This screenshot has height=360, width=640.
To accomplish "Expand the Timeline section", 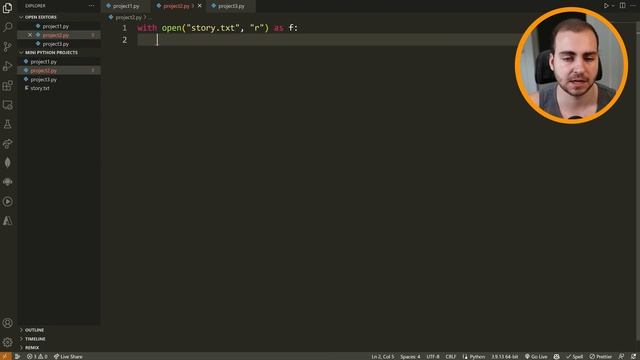I will (35, 339).
